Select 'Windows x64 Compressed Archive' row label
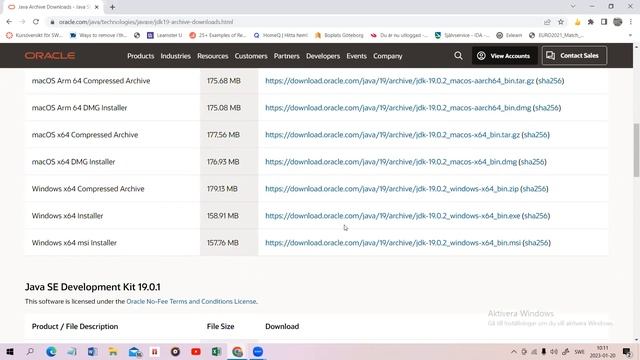This screenshot has height=360, width=640. 88,189
